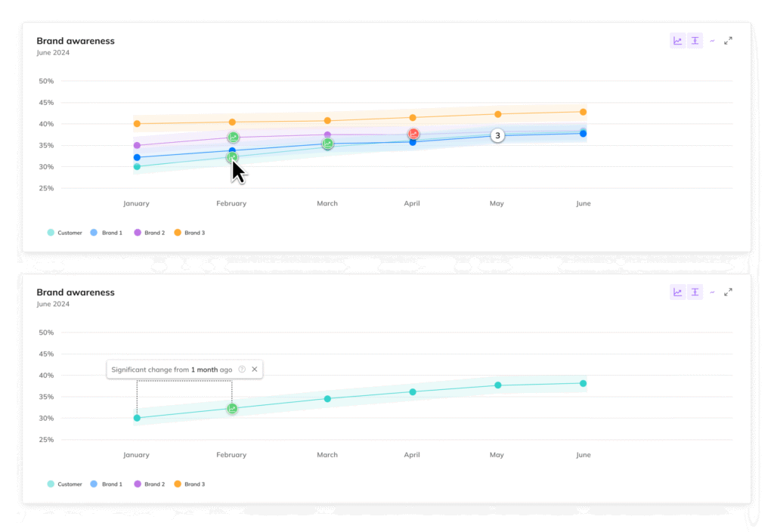Click green significance marker at March in top chart
This screenshot has width=774, height=532.
[328, 144]
